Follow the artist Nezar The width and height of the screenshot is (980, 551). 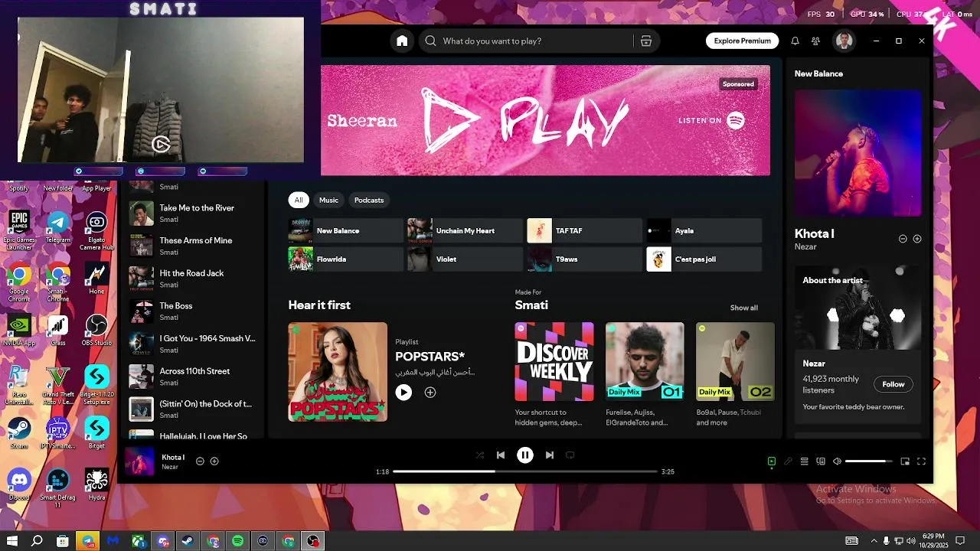tap(893, 384)
